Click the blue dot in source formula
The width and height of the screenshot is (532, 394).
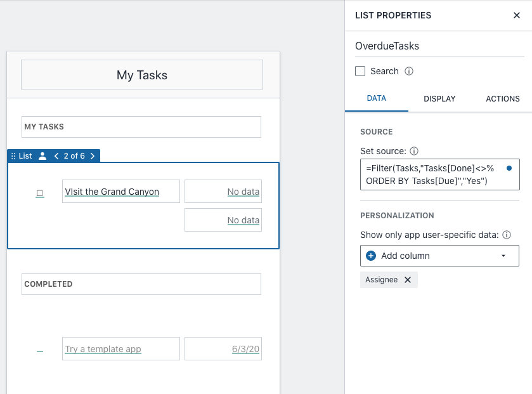coord(509,169)
